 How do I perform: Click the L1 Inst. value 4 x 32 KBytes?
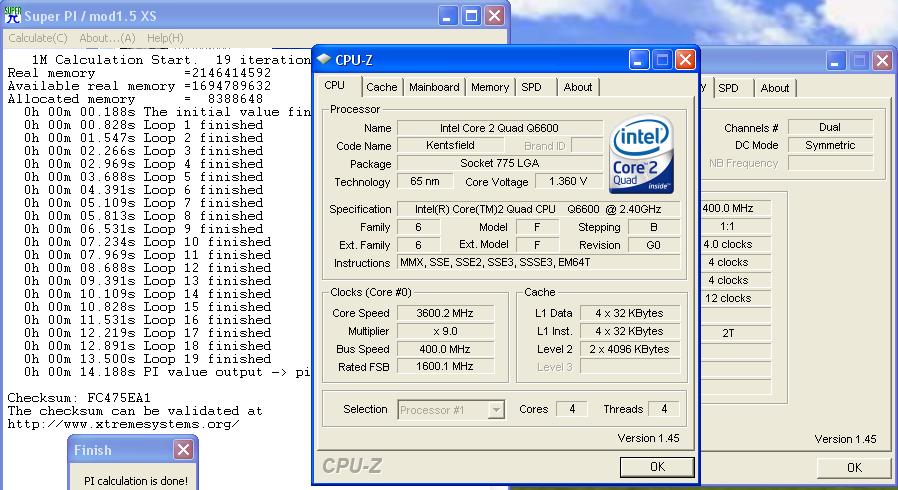(629, 331)
